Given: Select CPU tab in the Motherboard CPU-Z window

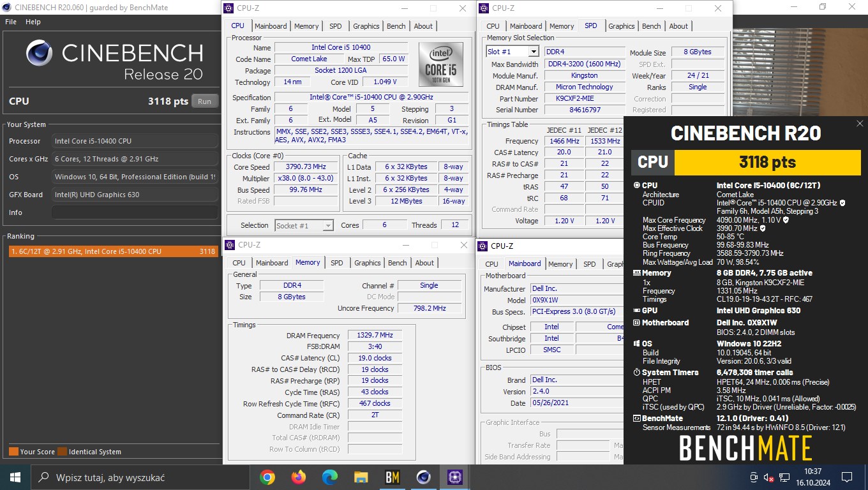Looking at the screenshot, I should point(492,264).
